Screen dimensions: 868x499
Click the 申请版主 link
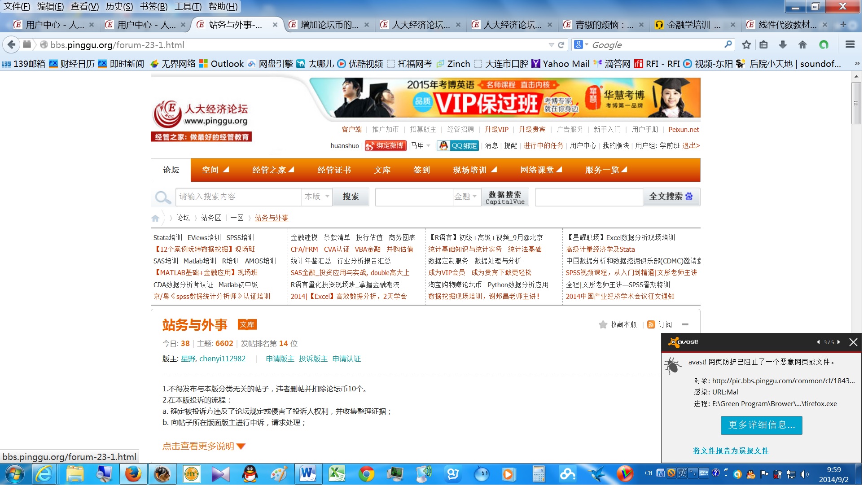click(x=280, y=359)
